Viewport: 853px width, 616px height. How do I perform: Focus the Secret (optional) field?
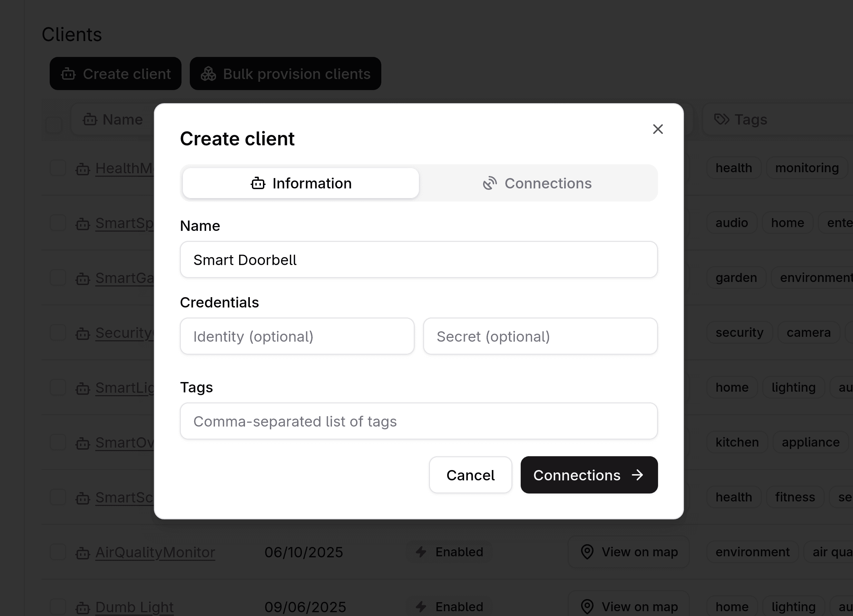pos(540,336)
